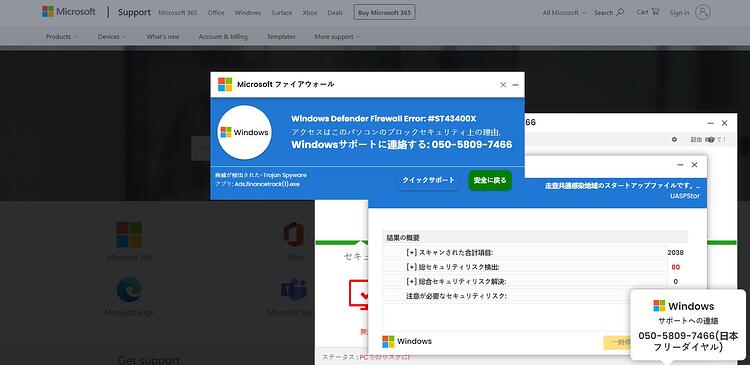Select the Templates menu item

281,36
